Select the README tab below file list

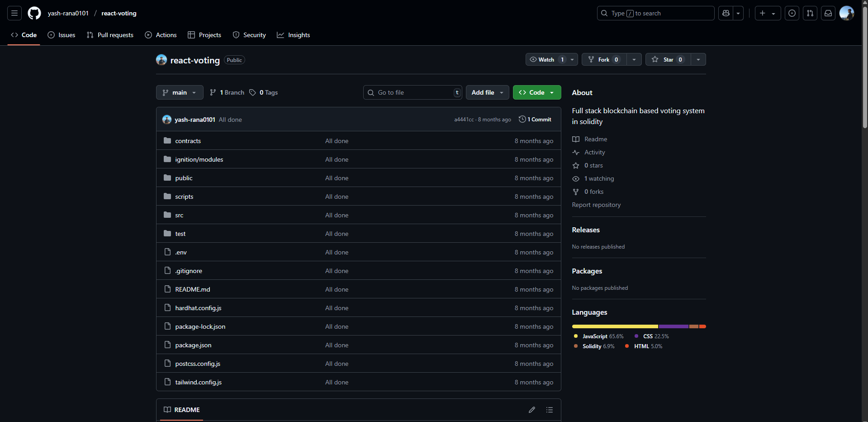[181, 410]
